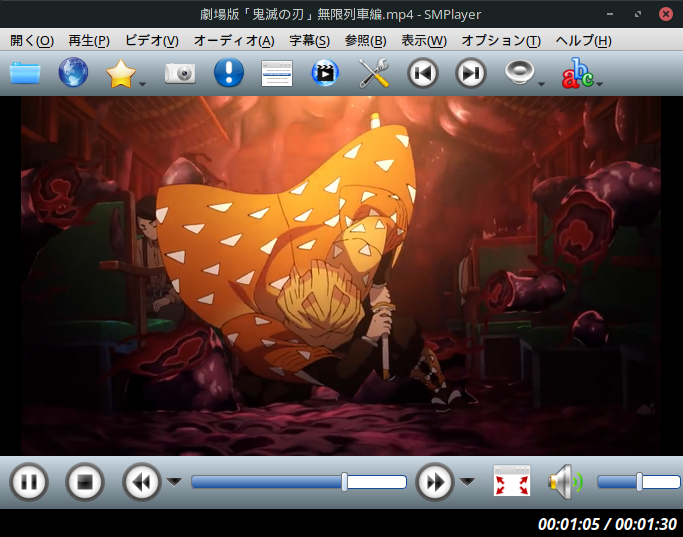Stop the video playback
683x537 pixels.
click(85, 482)
